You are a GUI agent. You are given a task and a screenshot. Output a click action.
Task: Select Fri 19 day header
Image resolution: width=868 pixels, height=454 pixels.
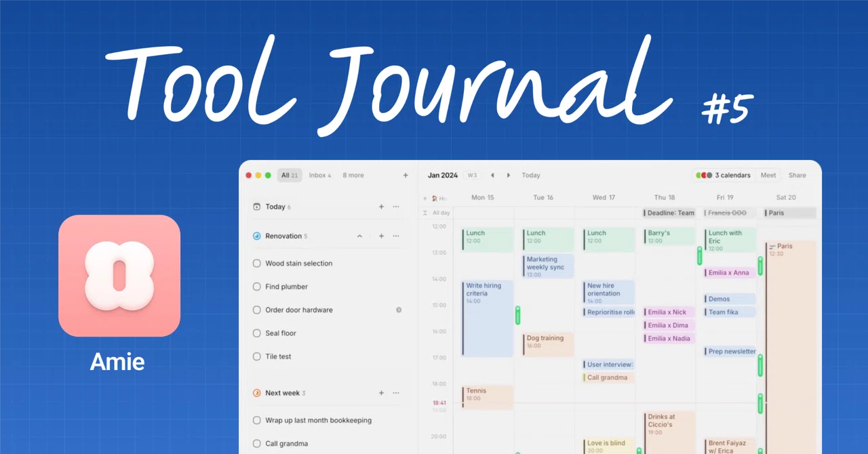tap(725, 198)
